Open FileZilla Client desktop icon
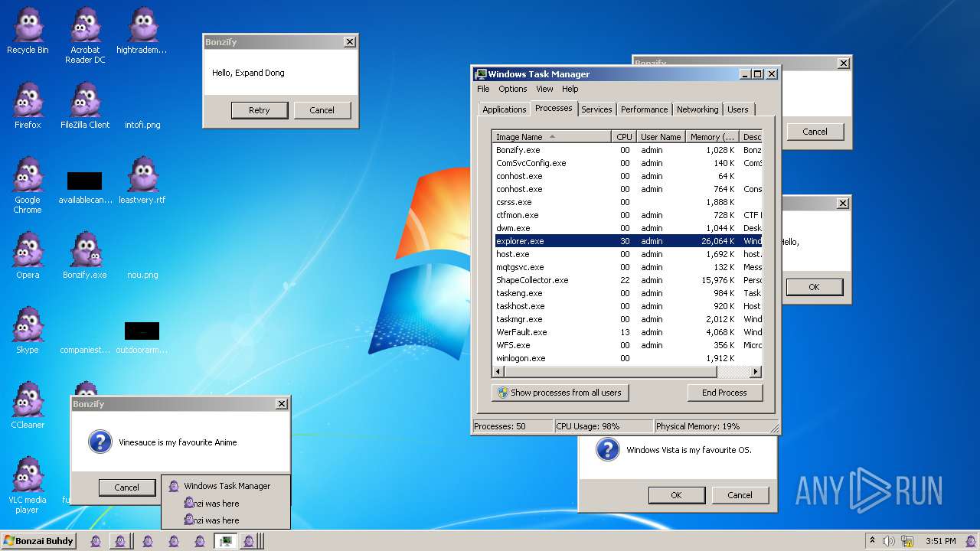Screen dimensions: 980x551 pos(85,106)
